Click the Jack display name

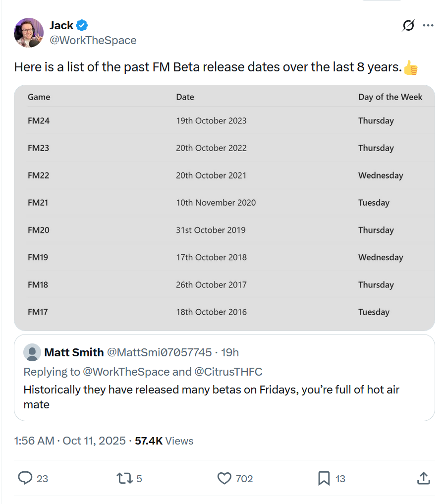[x=61, y=25]
